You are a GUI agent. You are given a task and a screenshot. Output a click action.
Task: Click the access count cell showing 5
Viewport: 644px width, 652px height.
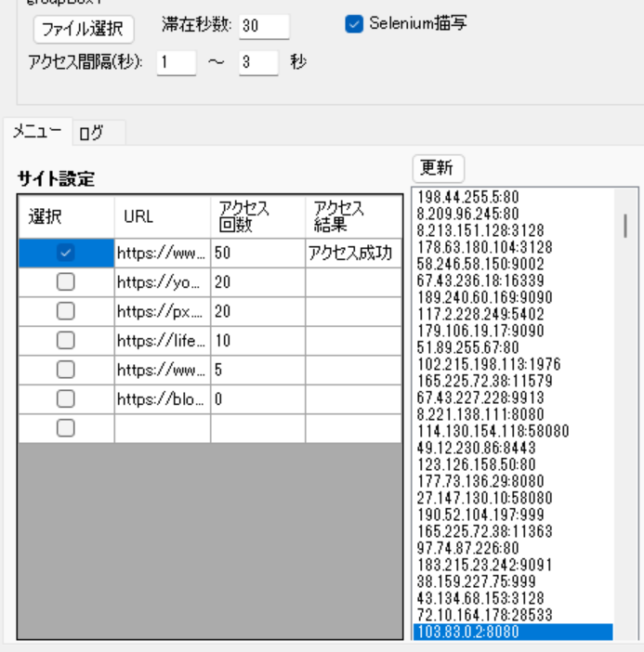[258, 370]
